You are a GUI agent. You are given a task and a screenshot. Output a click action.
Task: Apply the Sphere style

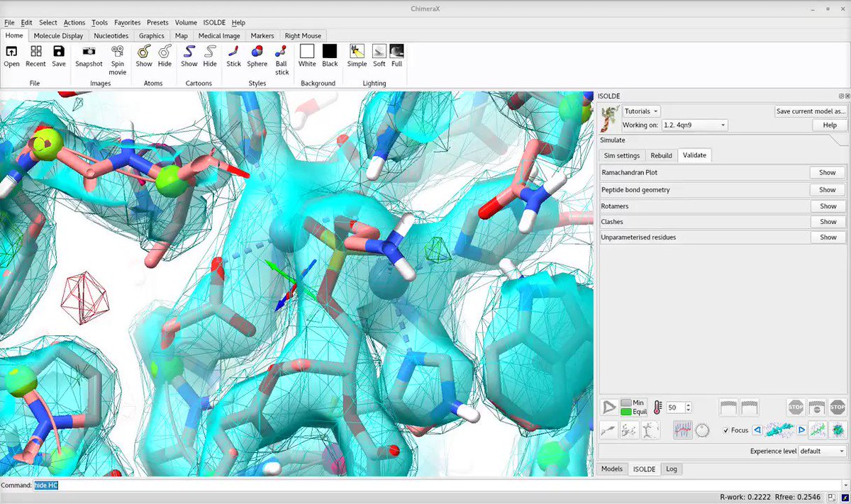(257, 51)
